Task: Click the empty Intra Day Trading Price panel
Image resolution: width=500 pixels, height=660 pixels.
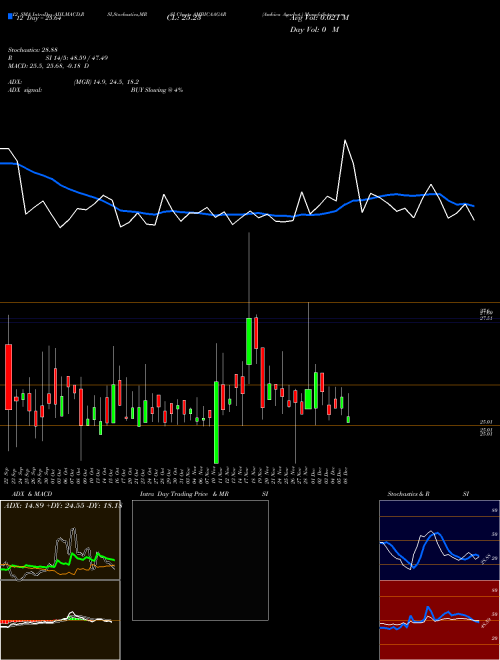Action: tap(200, 560)
